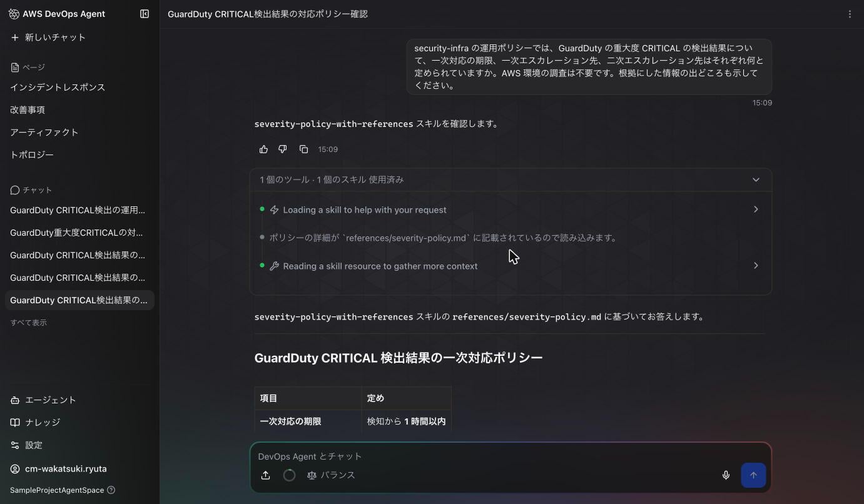Collapse the sidebar panel
Image resolution: width=864 pixels, height=504 pixels.
click(x=145, y=14)
